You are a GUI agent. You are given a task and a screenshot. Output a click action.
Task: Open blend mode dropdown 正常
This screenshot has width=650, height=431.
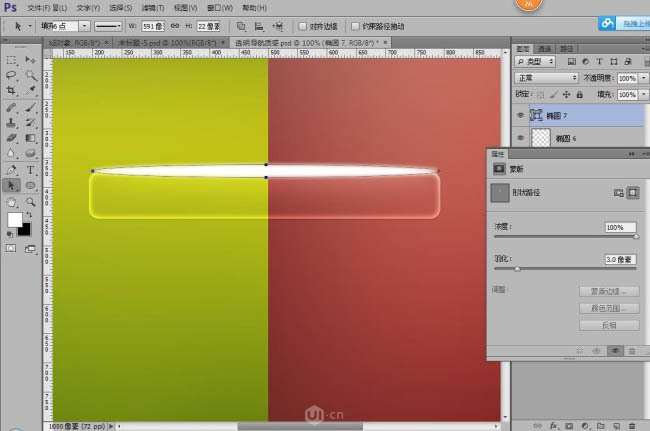tap(546, 78)
